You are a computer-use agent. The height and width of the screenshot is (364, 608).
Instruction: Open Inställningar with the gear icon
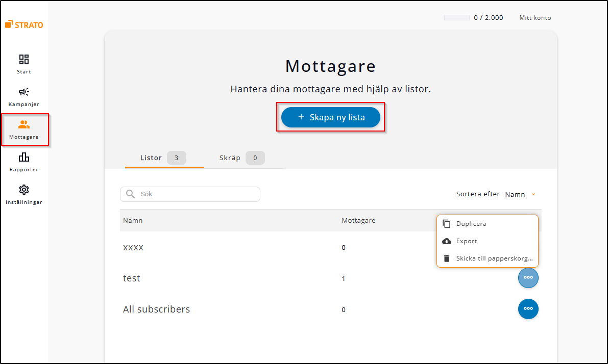pyautogui.click(x=23, y=190)
